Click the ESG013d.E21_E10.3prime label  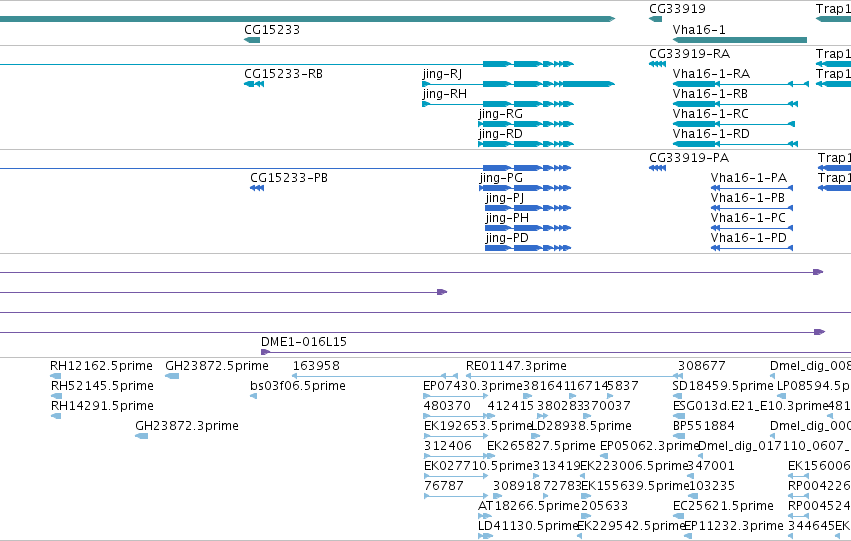click(x=751, y=406)
